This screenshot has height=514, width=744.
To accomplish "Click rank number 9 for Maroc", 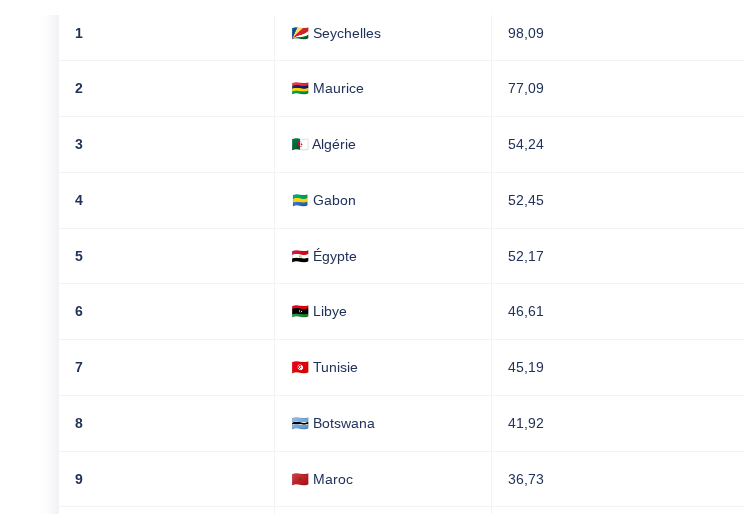I will 79,479.
